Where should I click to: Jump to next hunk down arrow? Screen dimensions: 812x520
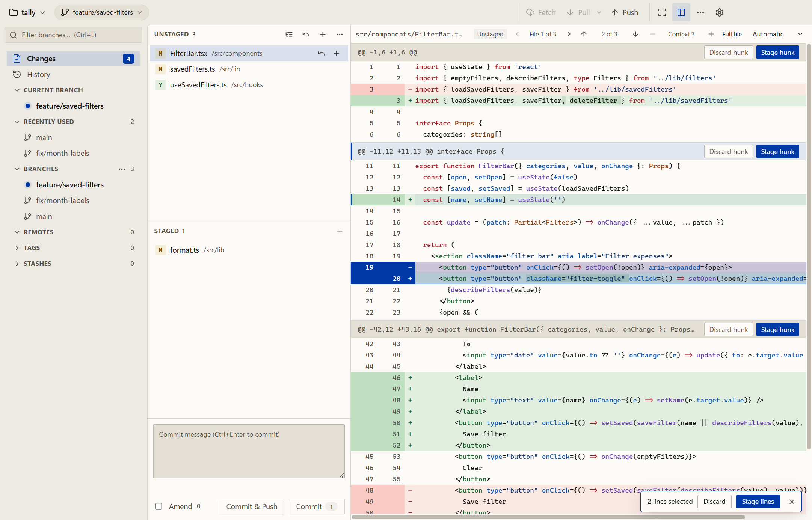[x=635, y=34]
